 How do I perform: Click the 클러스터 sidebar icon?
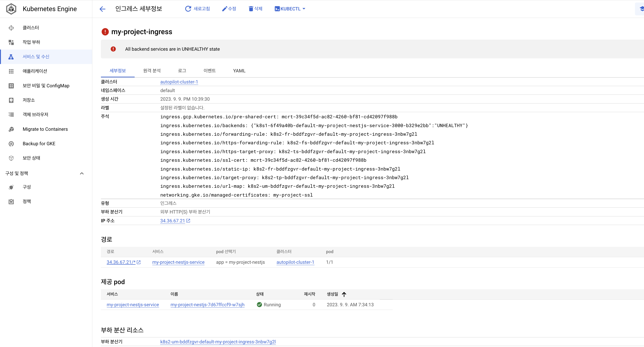point(11,28)
